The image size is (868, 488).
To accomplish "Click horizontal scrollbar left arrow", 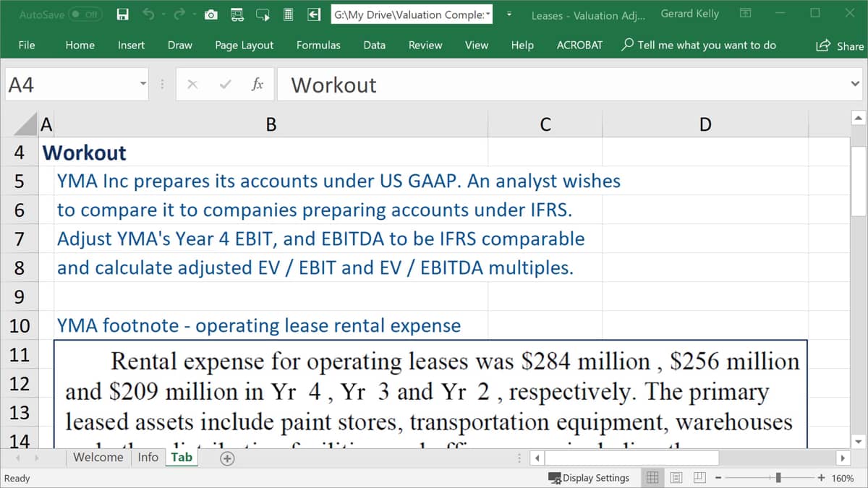I will [x=537, y=458].
